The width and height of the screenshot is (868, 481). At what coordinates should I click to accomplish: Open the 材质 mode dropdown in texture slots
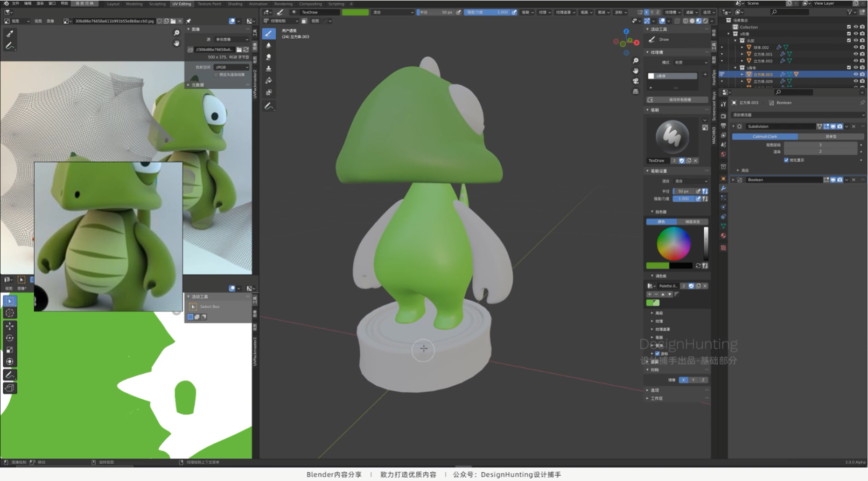pos(690,62)
